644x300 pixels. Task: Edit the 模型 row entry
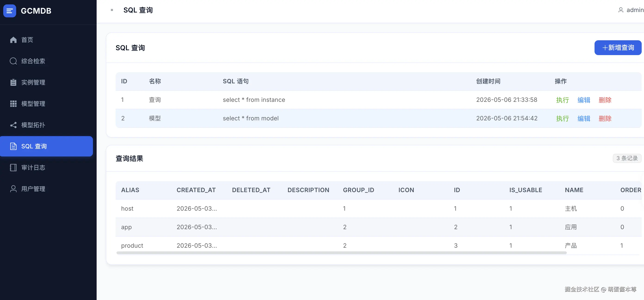pos(584,119)
